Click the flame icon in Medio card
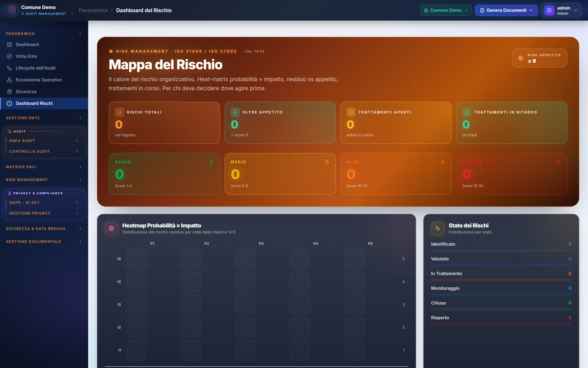 (327, 162)
